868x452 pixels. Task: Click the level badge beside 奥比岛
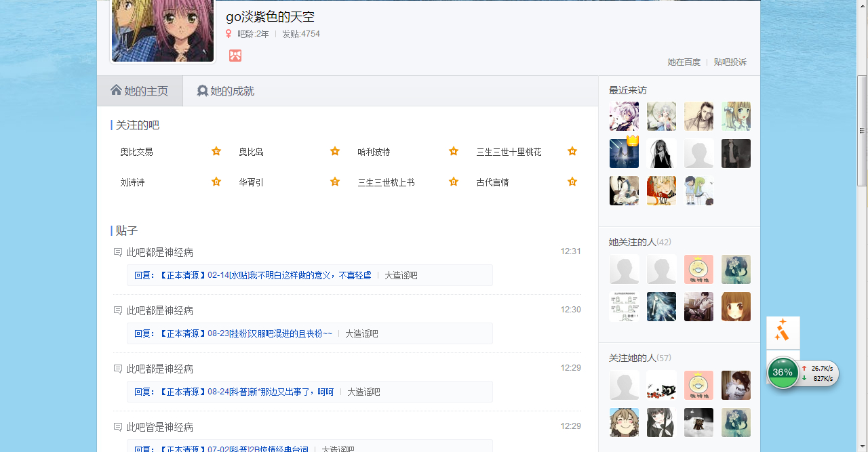coord(335,151)
